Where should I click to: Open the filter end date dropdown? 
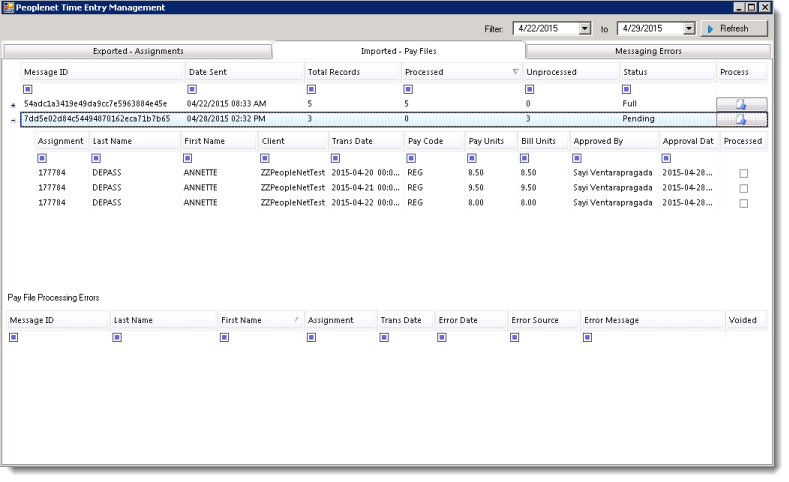tap(689, 29)
